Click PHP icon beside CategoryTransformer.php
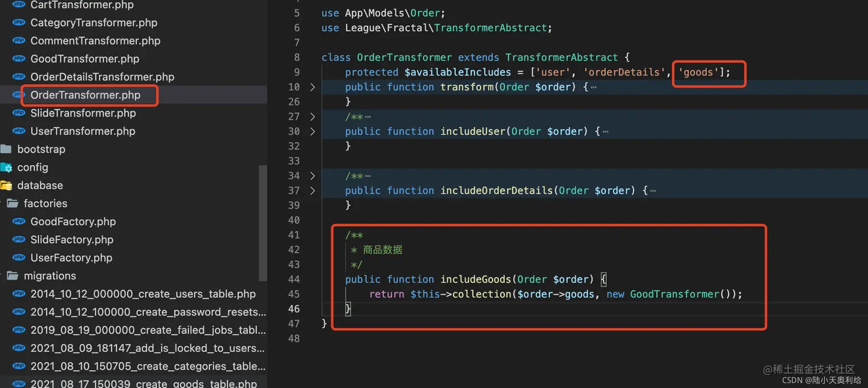868x388 pixels. click(19, 23)
